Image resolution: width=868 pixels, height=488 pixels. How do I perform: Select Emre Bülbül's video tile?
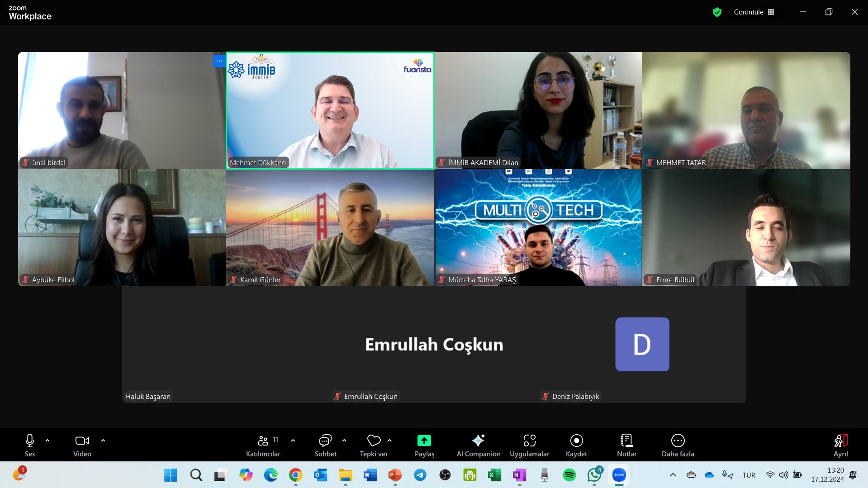pyautogui.click(x=746, y=227)
